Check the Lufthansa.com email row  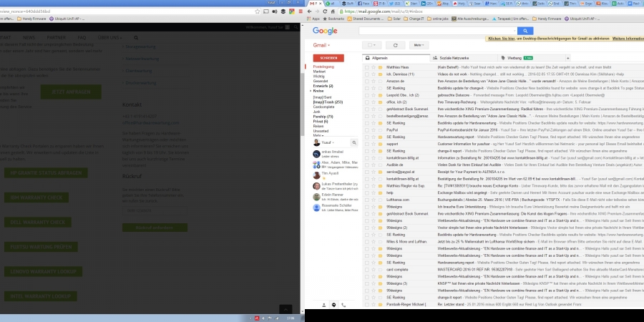coord(367,200)
